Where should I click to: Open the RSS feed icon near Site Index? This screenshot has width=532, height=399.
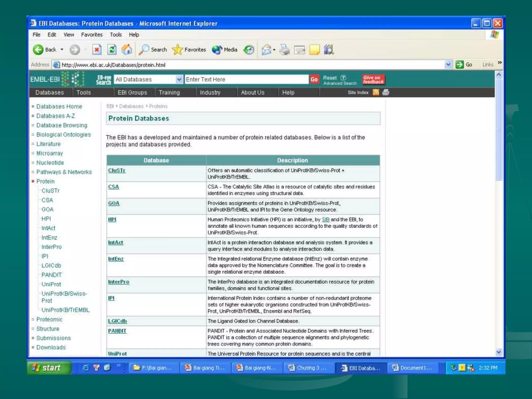pos(376,92)
